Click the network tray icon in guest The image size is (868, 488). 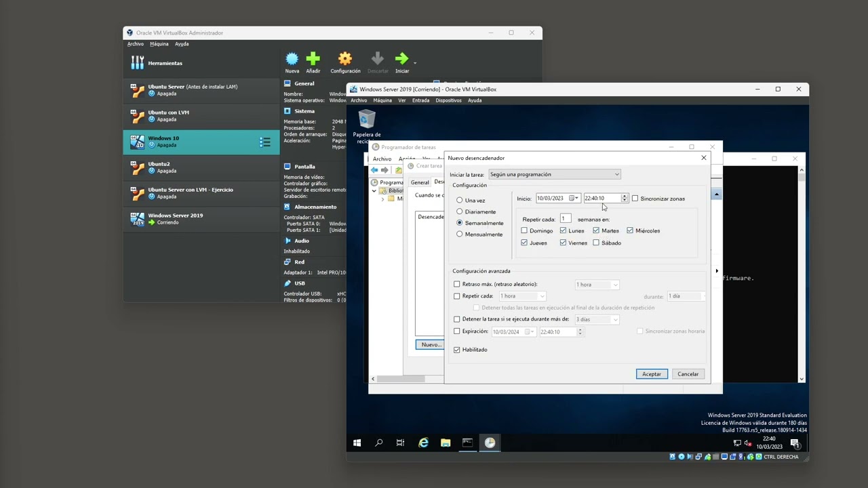(x=737, y=443)
